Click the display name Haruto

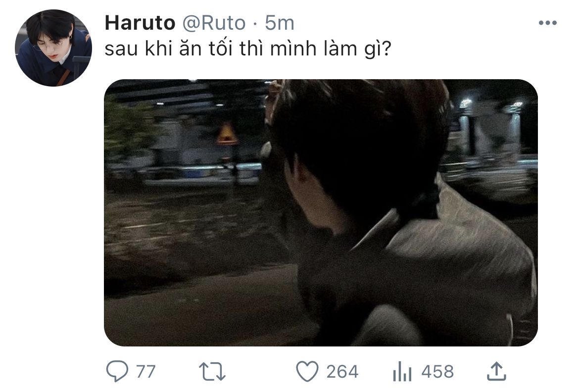tap(140, 23)
